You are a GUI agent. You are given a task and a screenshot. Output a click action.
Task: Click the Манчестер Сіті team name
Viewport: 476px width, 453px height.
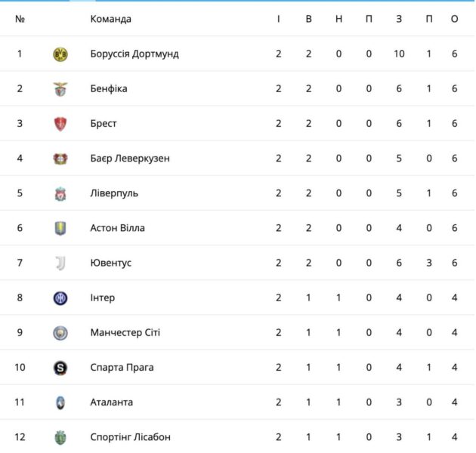click(x=125, y=332)
